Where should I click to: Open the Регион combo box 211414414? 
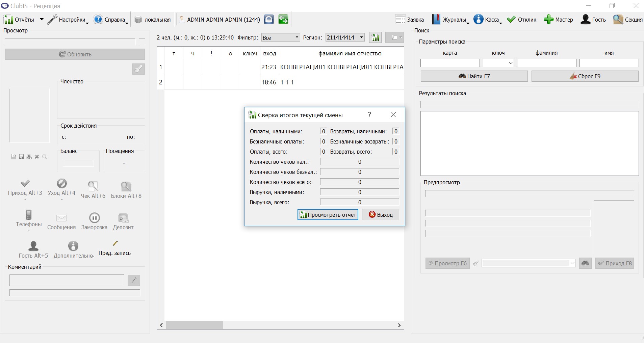(x=345, y=37)
